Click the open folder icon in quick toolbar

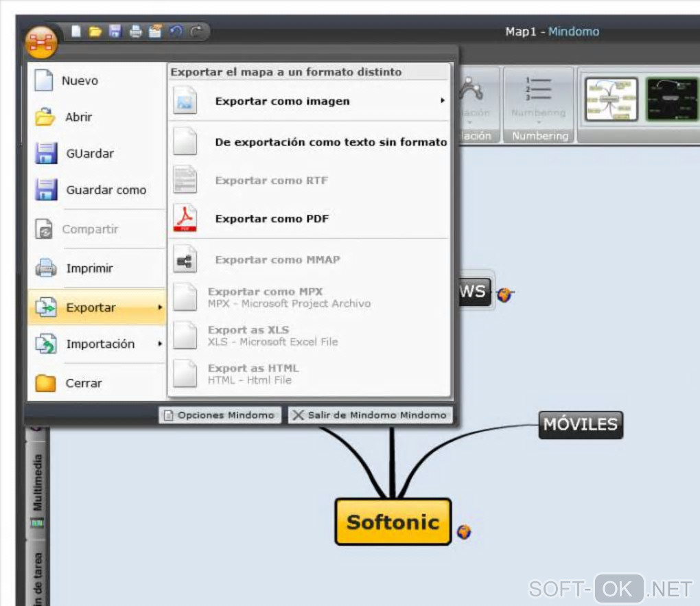point(95,32)
